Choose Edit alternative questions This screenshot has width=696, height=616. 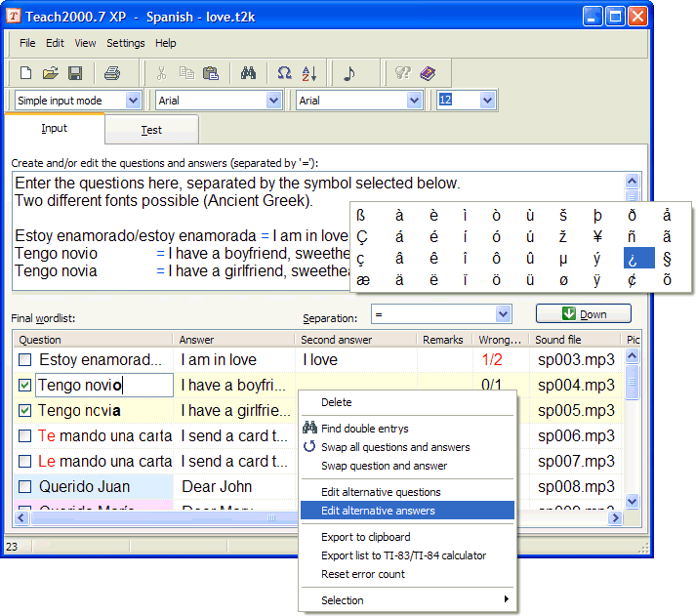[x=407, y=492]
